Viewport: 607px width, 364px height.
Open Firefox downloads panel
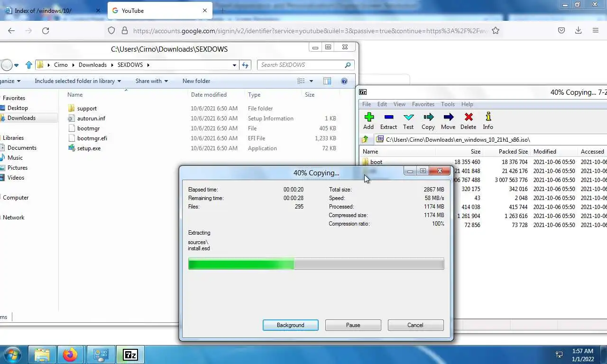point(578,30)
